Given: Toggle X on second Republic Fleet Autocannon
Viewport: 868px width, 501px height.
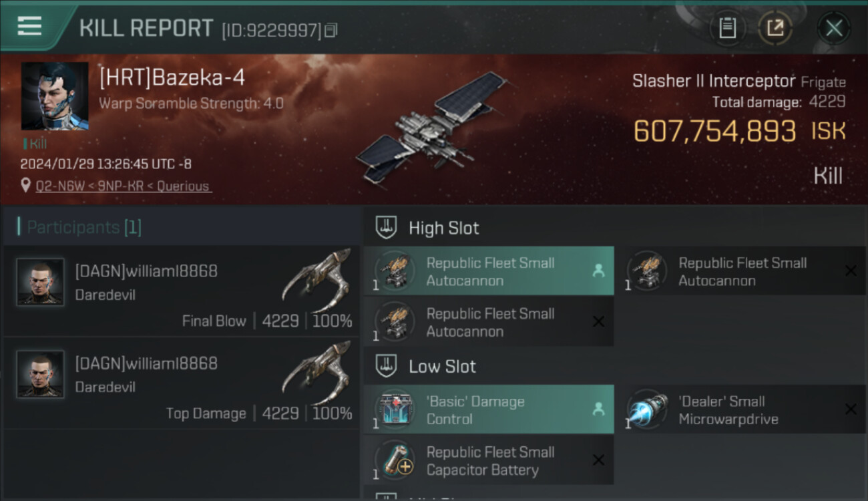Looking at the screenshot, I should click(851, 271).
